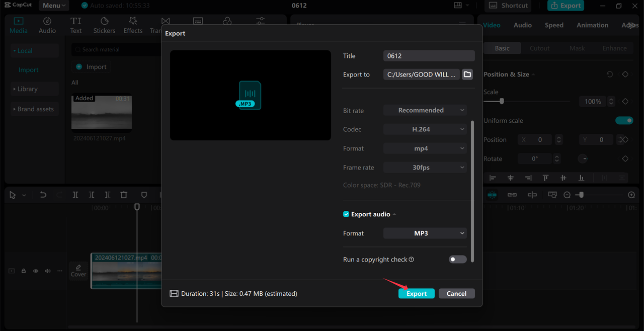Click the undo icon in timeline toolbar
This screenshot has width=644, height=331.
pos(43,195)
